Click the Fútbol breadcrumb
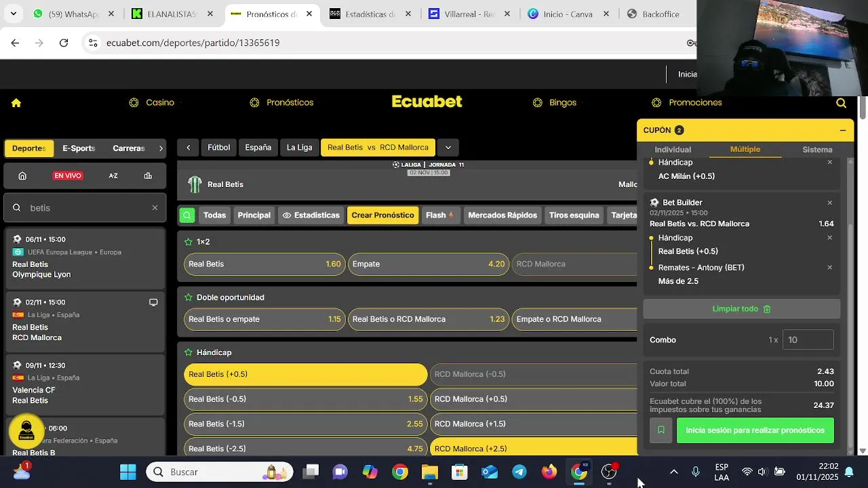 pyautogui.click(x=218, y=148)
